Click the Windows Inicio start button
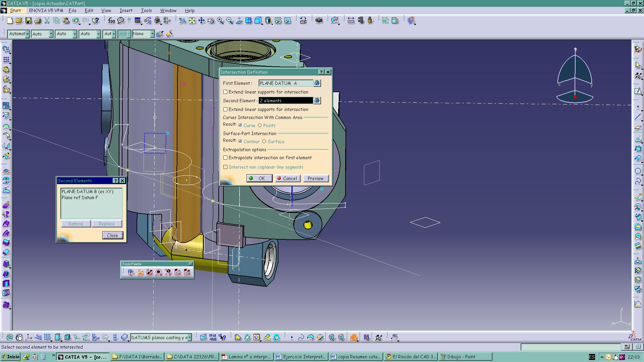 tap(11, 357)
